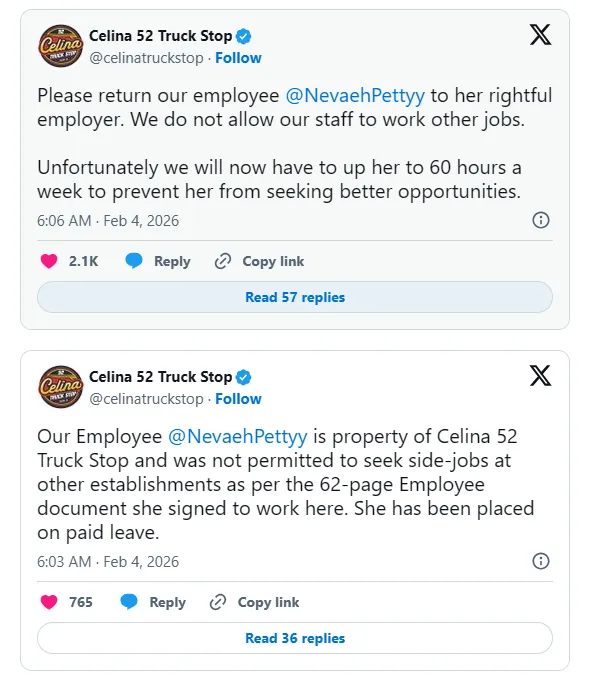Open the 6:06 AM · Feb 4, 2026 timestamp
This screenshot has height=682, width=602.
coord(108,220)
